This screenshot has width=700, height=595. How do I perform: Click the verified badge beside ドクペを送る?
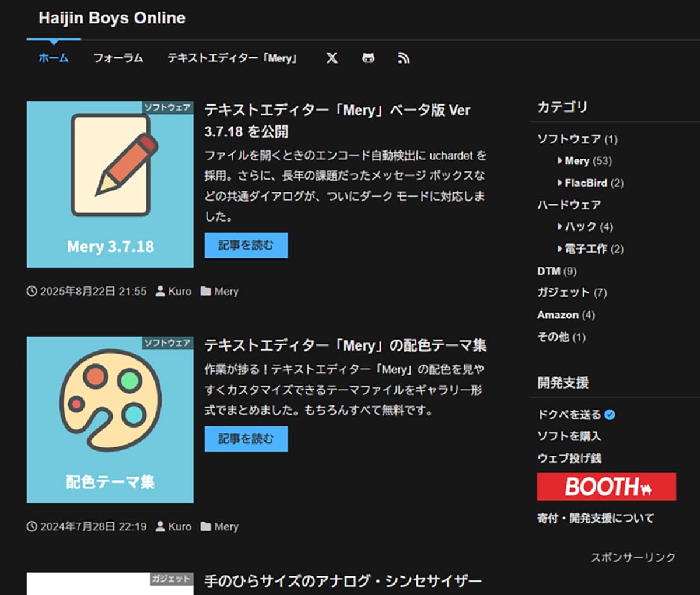pyautogui.click(x=610, y=415)
